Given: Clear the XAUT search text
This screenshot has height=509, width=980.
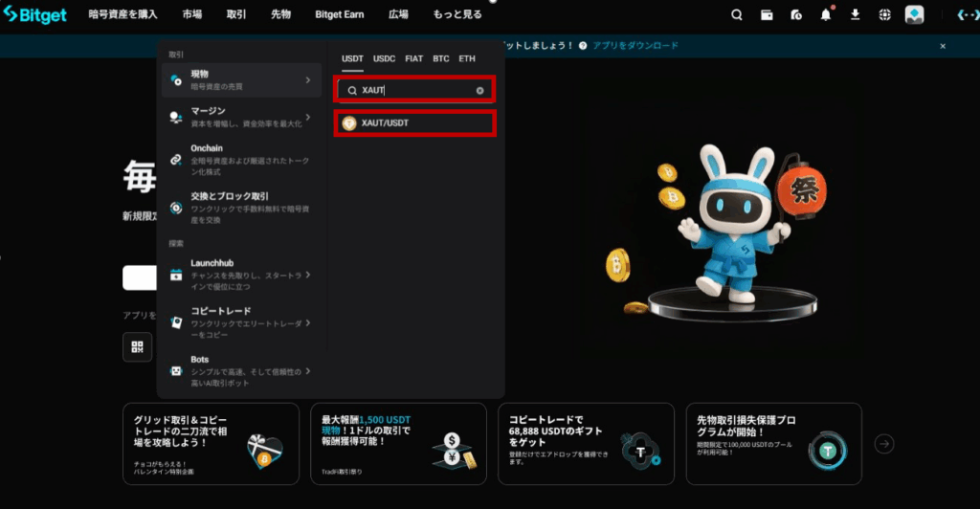Looking at the screenshot, I should [x=480, y=90].
